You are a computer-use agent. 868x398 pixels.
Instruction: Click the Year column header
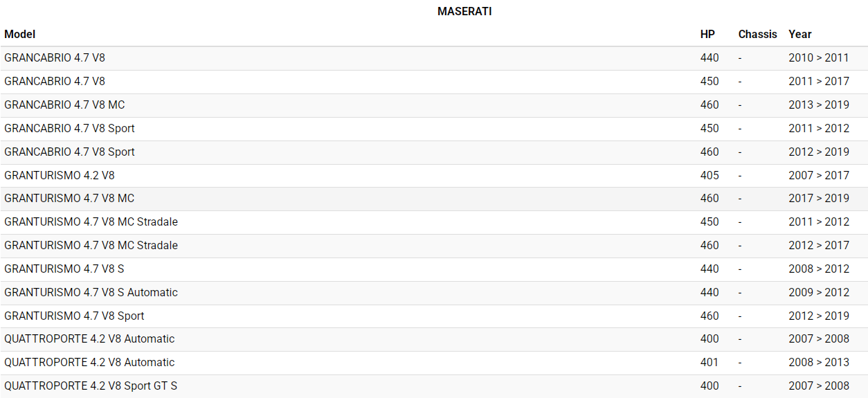click(799, 34)
